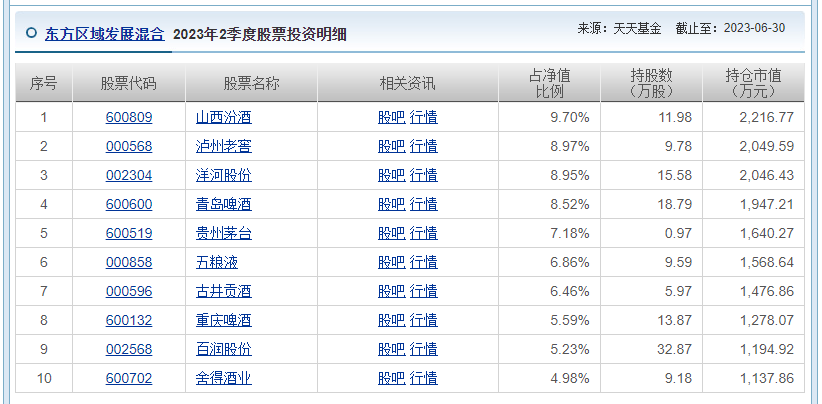Image resolution: width=822 pixels, height=404 pixels.
Task: Click stock code 002568
Action: tap(129, 349)
